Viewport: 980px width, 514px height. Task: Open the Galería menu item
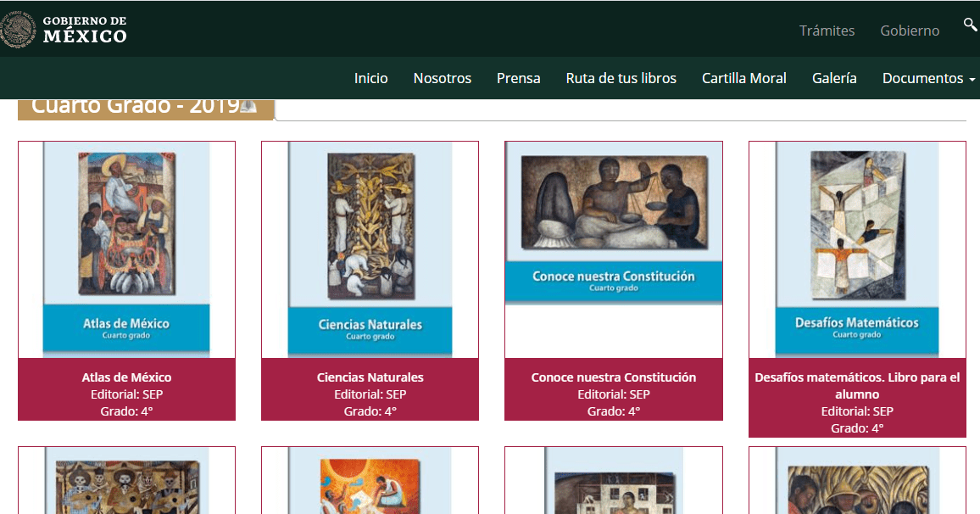pyautogui.click(x=833, y=78)
